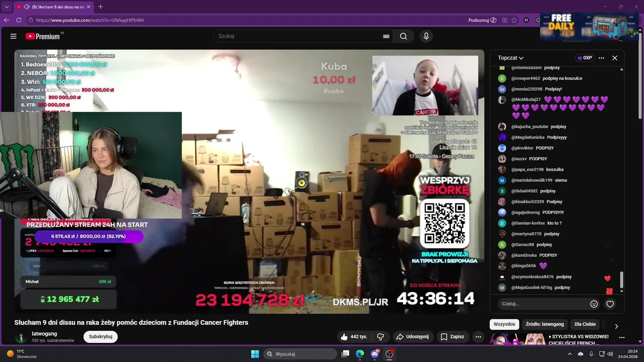Click the Subskrybuj button
Screen dimensions: 644x362
coord(101,336)
